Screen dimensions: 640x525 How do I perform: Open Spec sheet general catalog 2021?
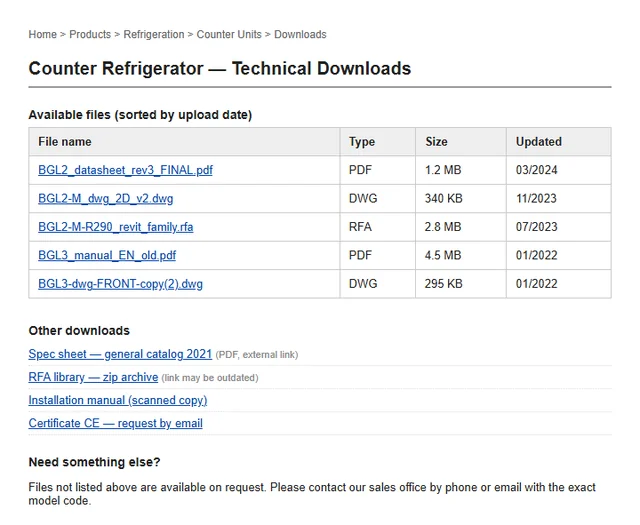point(120,354)
